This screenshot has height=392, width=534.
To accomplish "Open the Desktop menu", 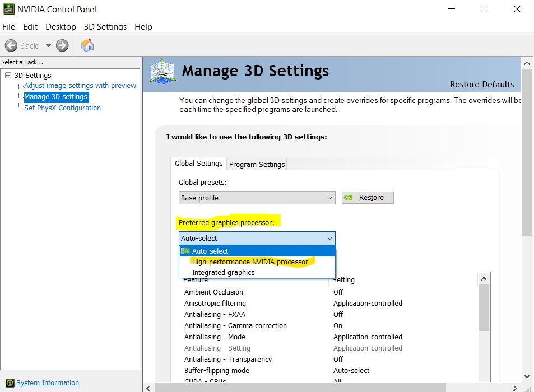I will [x=61, y=27].
